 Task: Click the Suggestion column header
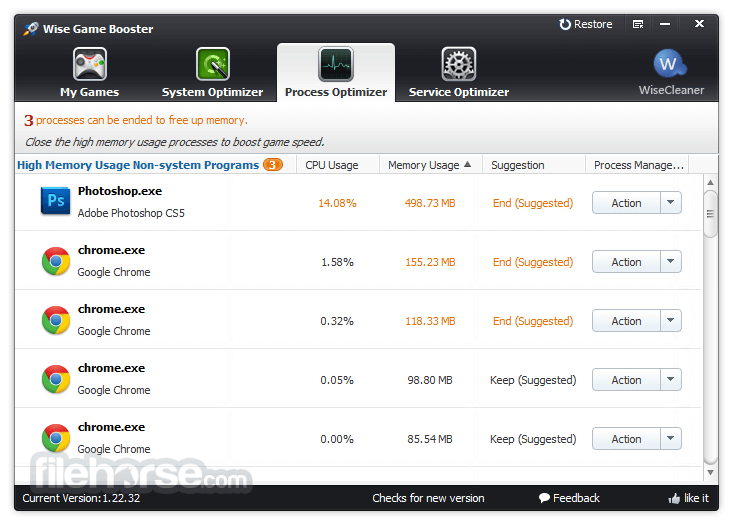[517, 165]
